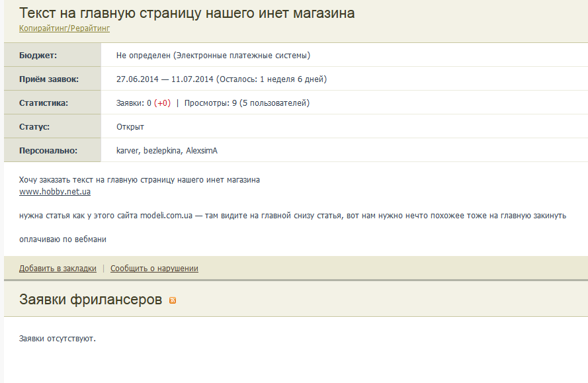Click the Заявки отсутствуют message

pos(58,339)
